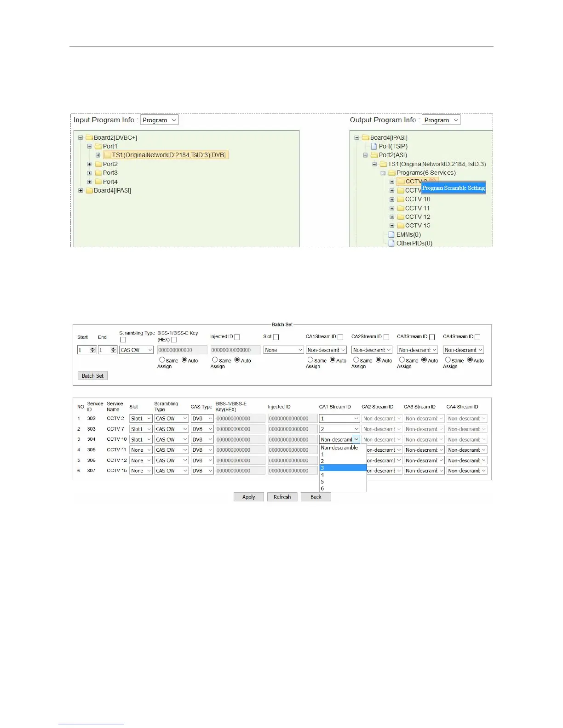Select the CCTV 10 folder icon
The image size is (563, 728).
coord(401,199)
